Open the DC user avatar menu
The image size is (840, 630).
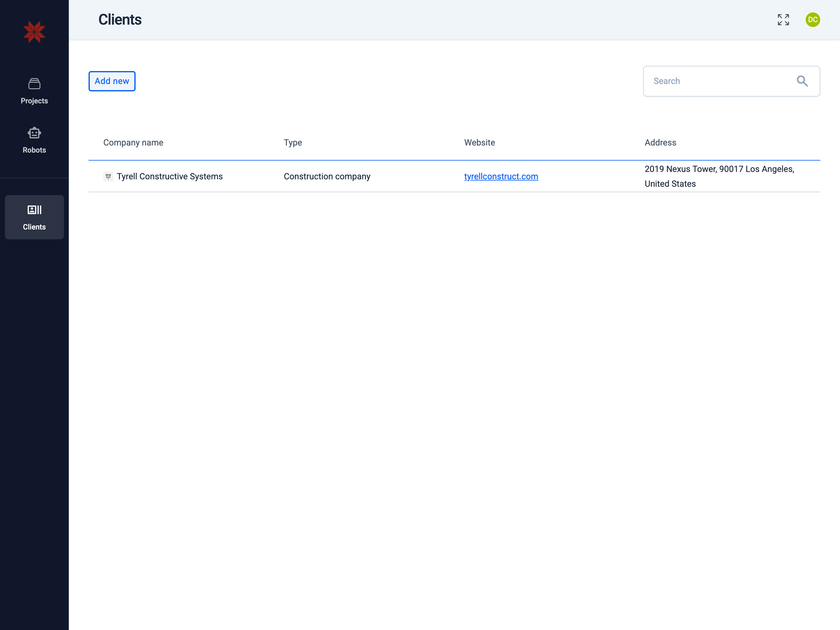tap(812, 20)
